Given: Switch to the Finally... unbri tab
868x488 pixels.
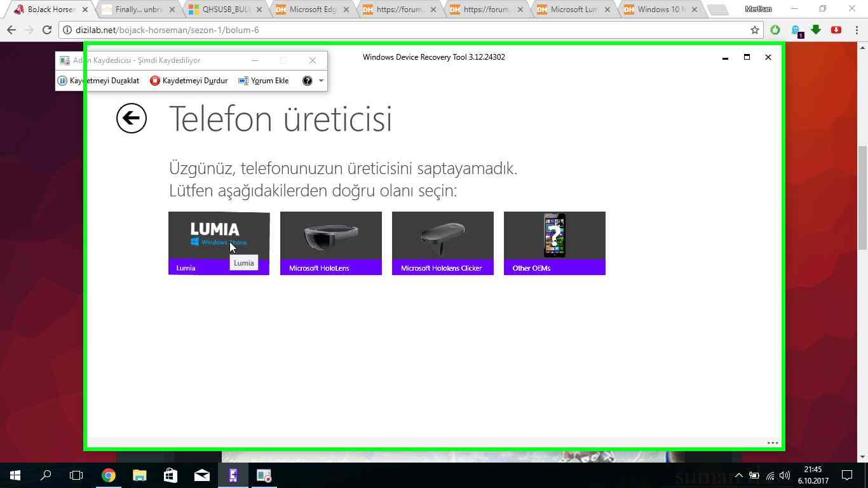Looking at the screenshot, I should point(138,10).
